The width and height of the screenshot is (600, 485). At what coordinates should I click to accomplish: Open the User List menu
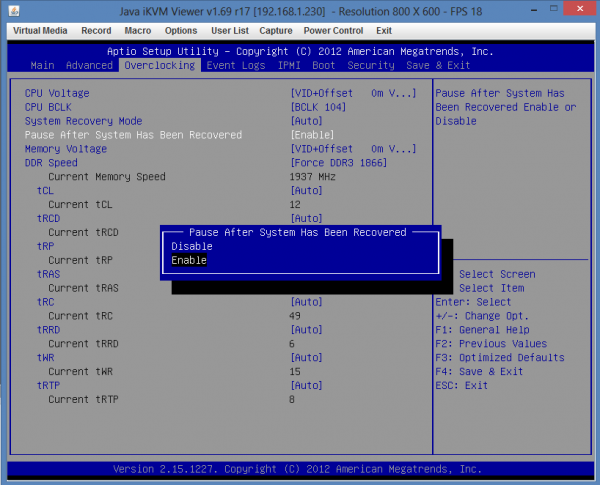click(x=229, y=31)
